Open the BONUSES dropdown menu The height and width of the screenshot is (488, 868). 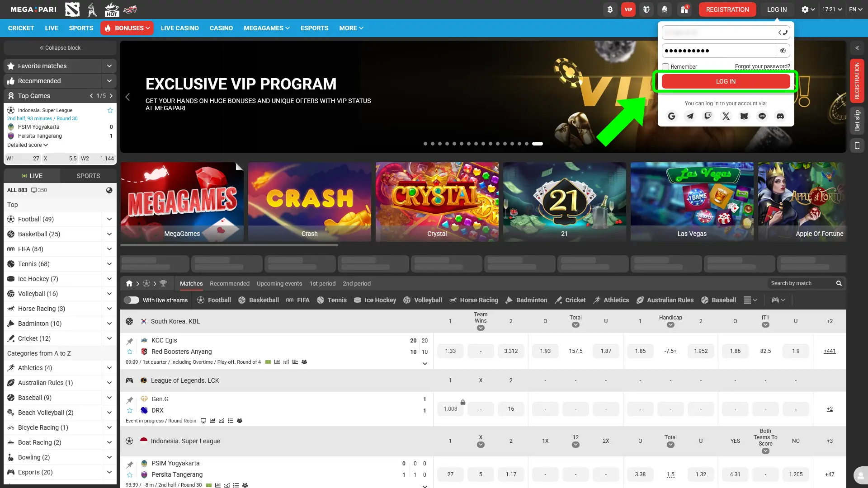point(127,28)
